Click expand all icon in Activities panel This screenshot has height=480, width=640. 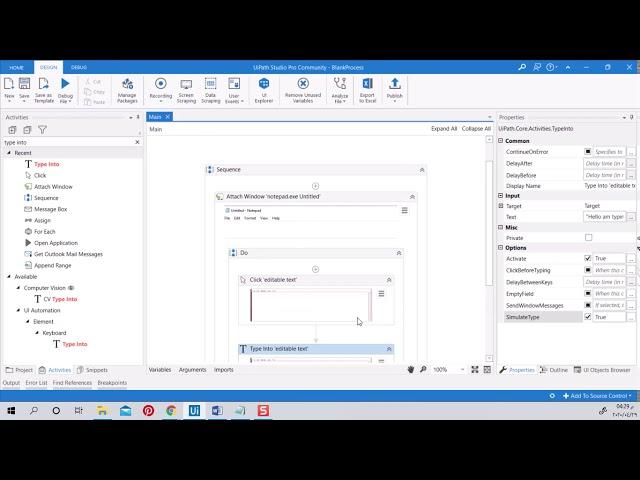point(12,130)
